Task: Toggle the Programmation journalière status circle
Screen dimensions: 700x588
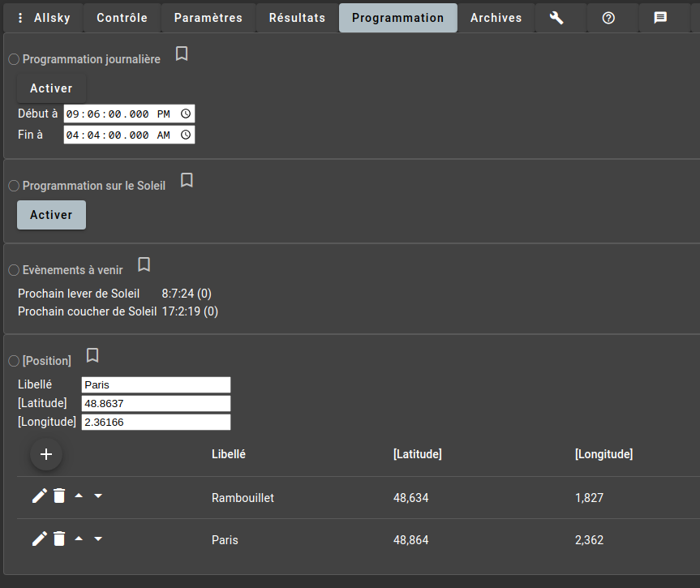Action: [14, 59]
